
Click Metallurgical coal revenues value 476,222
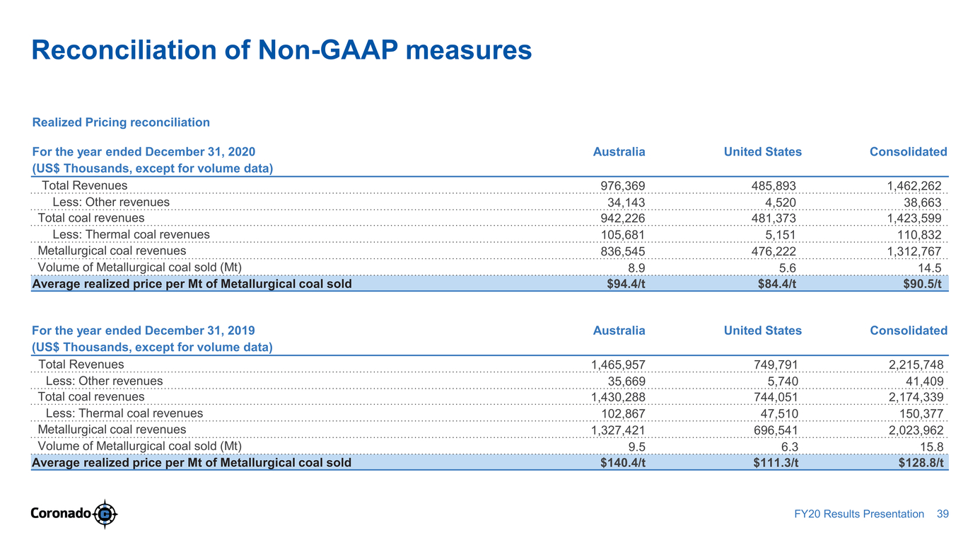coord(773,252)
